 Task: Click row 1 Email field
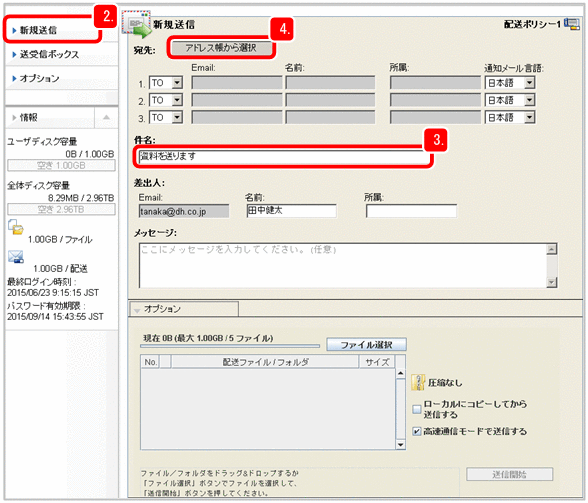237,83
